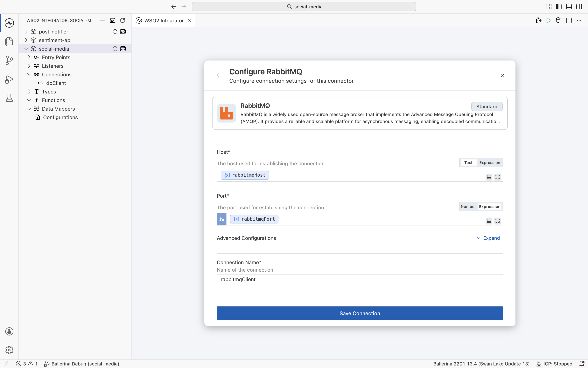Open the Manage gear icon
Screen dimensions: 588x368
pos(9,350)
